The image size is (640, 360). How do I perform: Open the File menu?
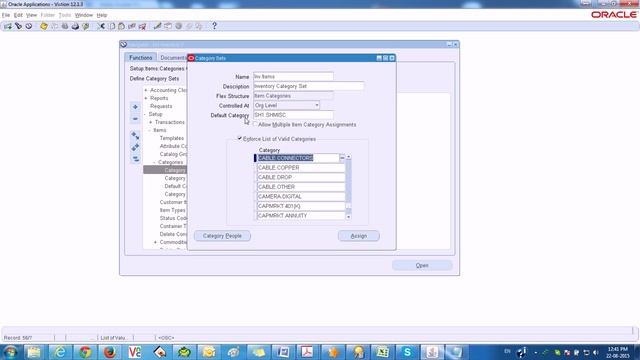coord(6,15)
